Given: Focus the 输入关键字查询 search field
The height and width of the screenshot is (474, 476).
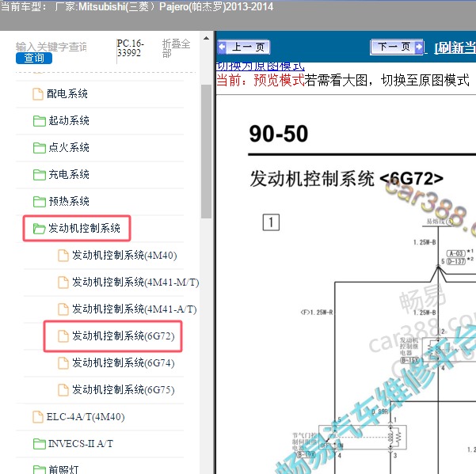Looking at the screenshot, I should [x=51, y=47].
